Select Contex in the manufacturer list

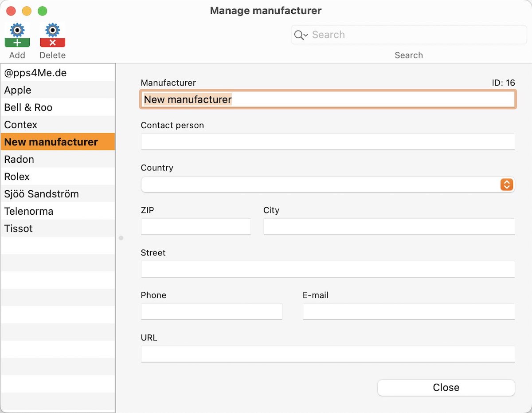click(58, 125)
